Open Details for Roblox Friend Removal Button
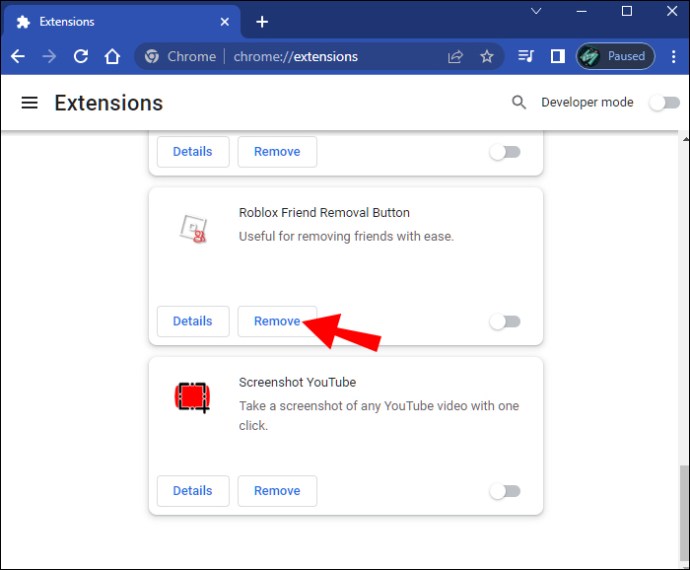 [193, 321]
